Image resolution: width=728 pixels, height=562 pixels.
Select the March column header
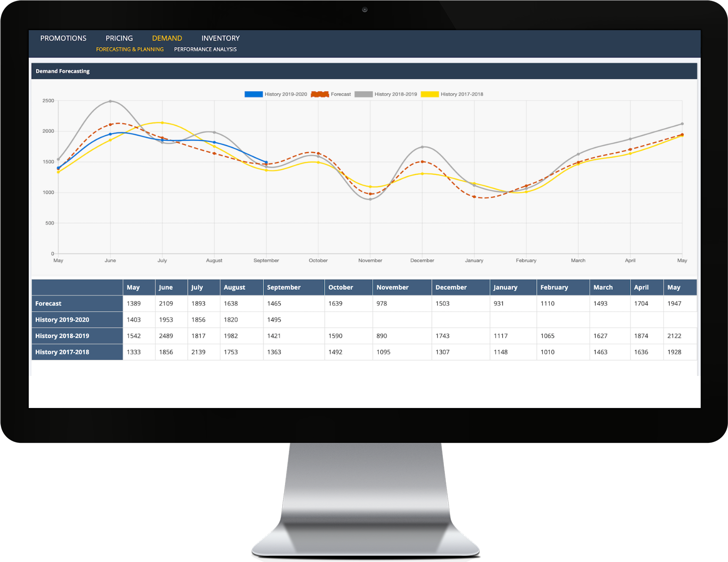click(610, 287)
